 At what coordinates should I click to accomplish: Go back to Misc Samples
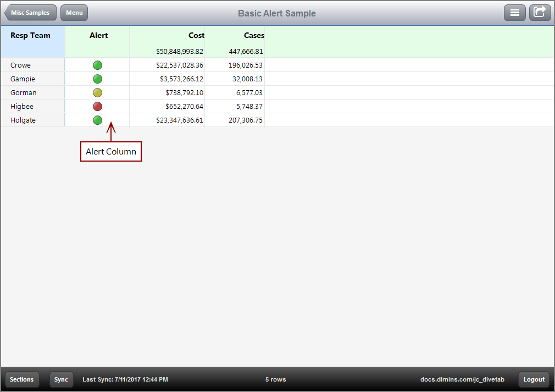click(30, 13)
